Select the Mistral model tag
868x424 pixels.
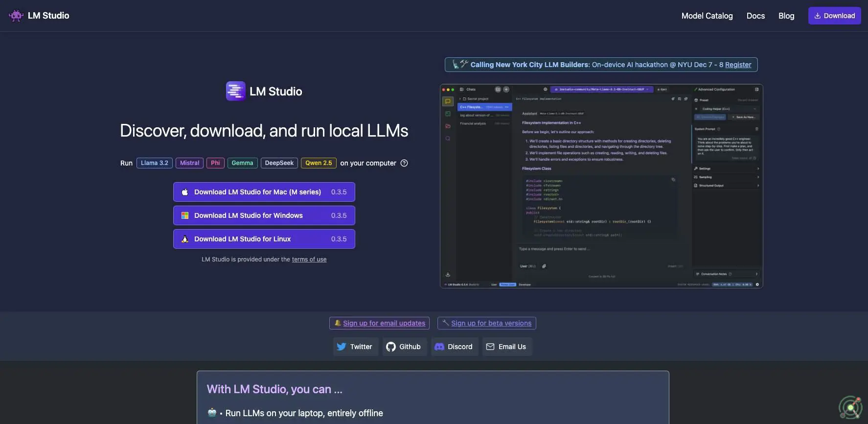tap(189, 163)
